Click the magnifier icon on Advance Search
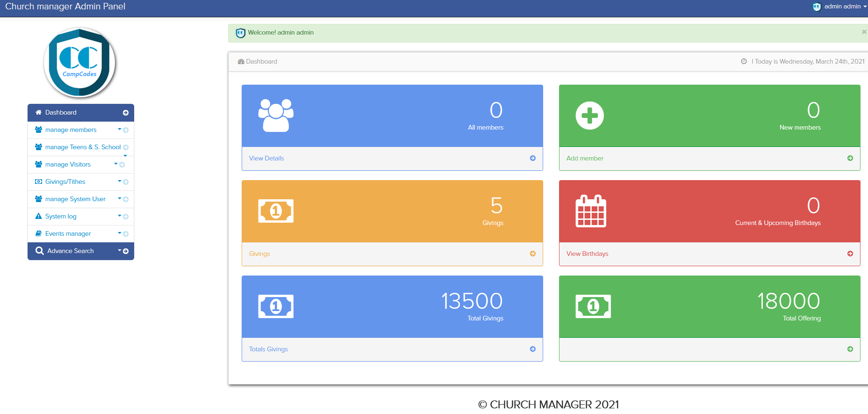 click(40, 251)
